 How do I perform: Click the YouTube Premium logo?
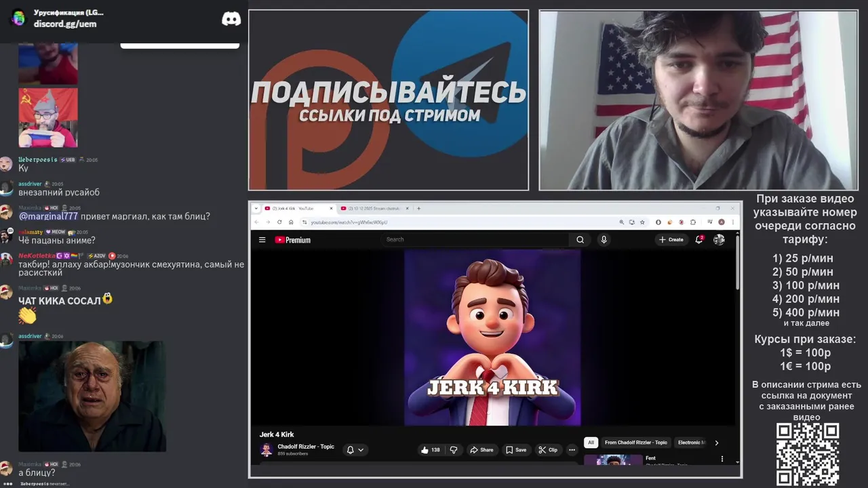click(x=292, y=240)
